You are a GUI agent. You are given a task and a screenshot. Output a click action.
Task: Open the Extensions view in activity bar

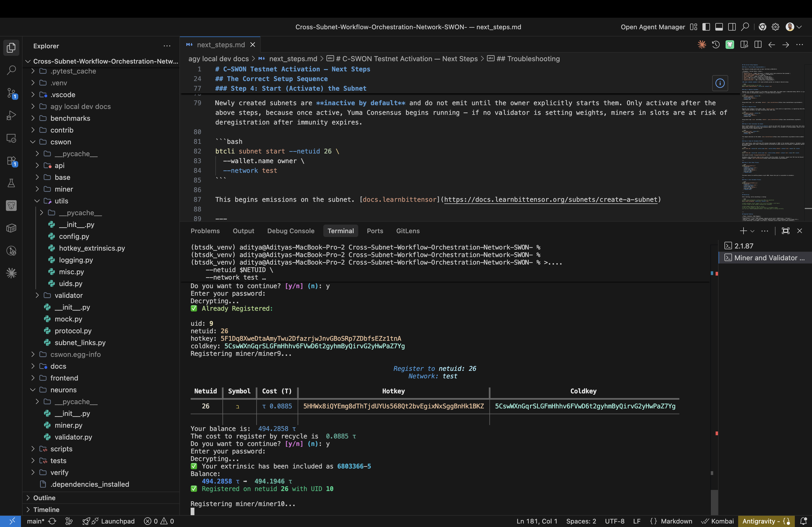coord(11,160)
